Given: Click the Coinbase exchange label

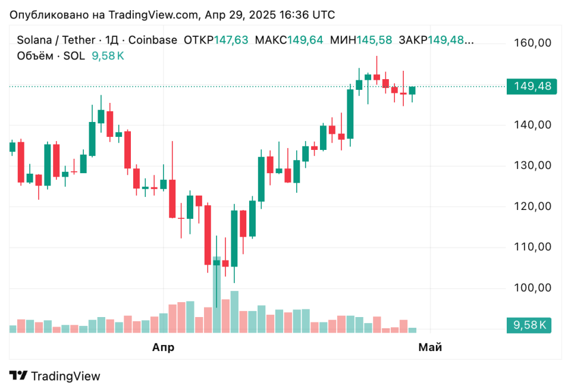Looking at the screenshot, I should tap(153, 40).
